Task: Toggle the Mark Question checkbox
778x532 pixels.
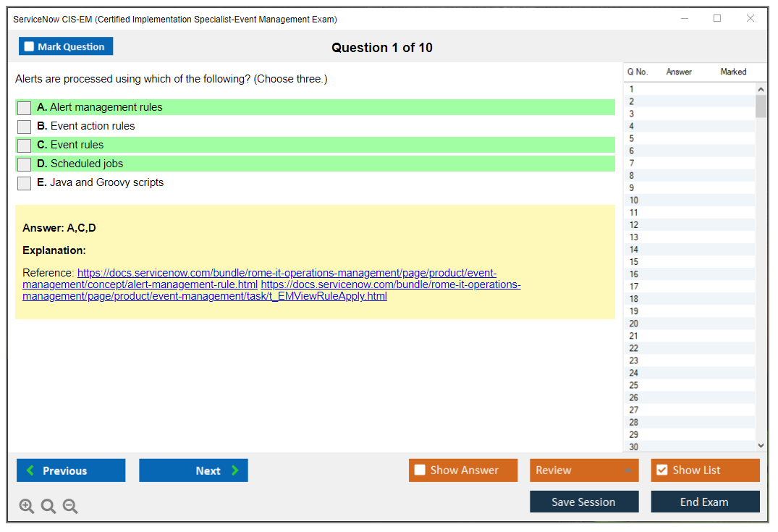Action: [x=30, y=47]
